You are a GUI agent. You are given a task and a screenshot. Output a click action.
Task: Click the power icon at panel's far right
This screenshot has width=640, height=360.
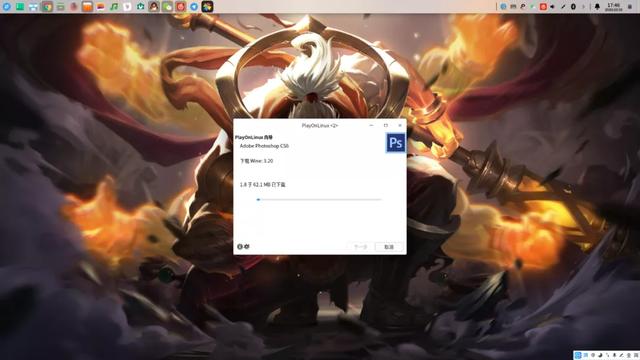tap(630, 7)
